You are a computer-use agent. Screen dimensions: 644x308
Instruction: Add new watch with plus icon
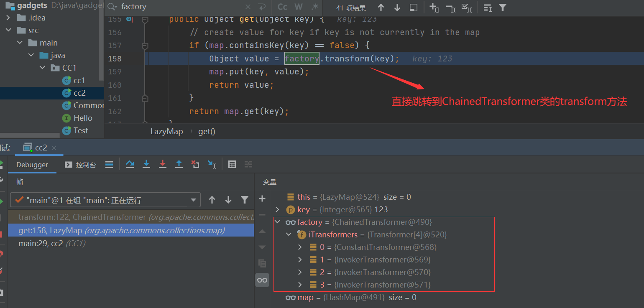[x=262, y=199]
